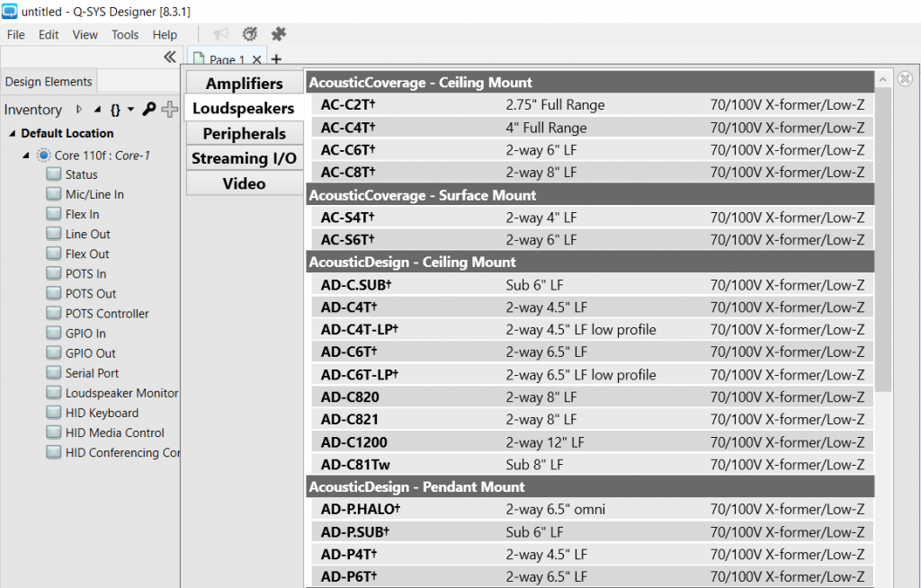Close the inventory picker popup with X circle

click(x=905, y=79)
